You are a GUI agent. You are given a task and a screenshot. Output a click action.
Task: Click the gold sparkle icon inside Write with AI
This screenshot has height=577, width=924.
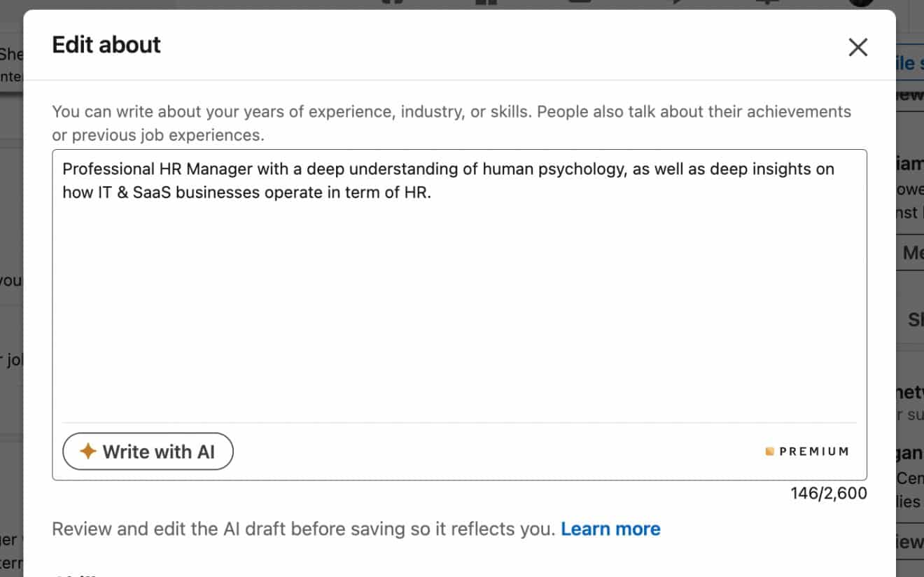coord(87,451)
